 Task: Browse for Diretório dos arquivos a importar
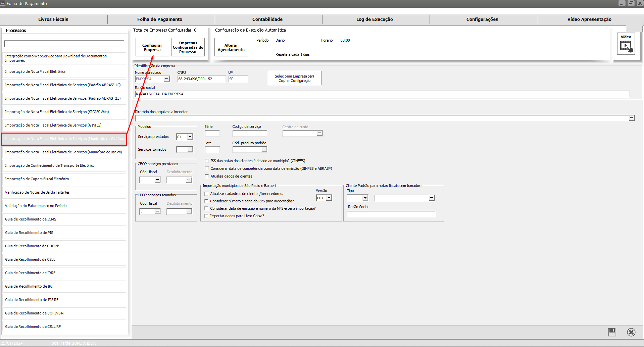(632, 118)
